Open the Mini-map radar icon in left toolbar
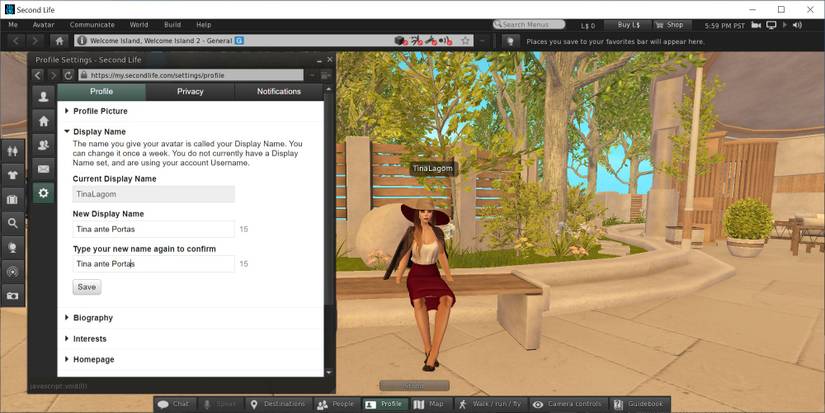Viewport: 825px width, 413px height. [13, 272]
